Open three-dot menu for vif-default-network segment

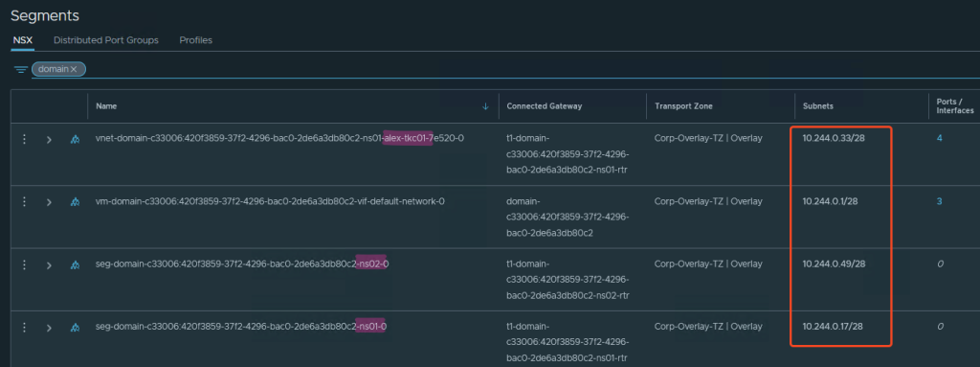[24, 201]
